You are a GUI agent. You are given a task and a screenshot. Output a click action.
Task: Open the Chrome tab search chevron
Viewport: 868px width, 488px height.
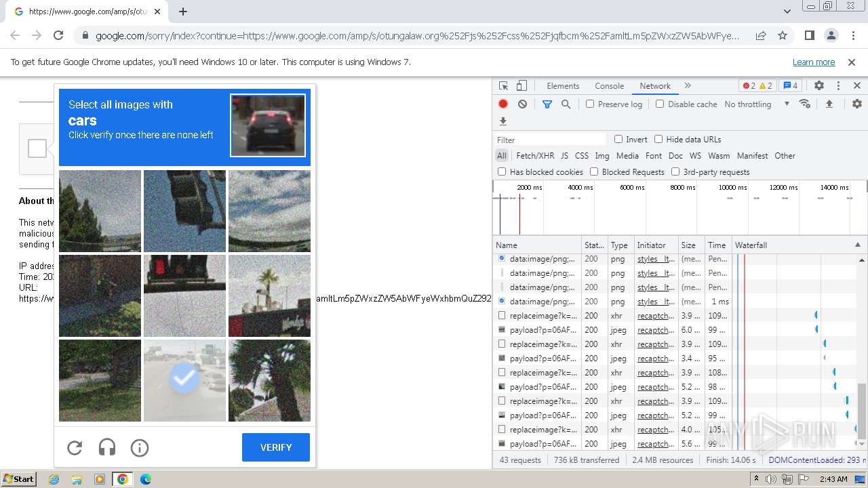point(787,12)
